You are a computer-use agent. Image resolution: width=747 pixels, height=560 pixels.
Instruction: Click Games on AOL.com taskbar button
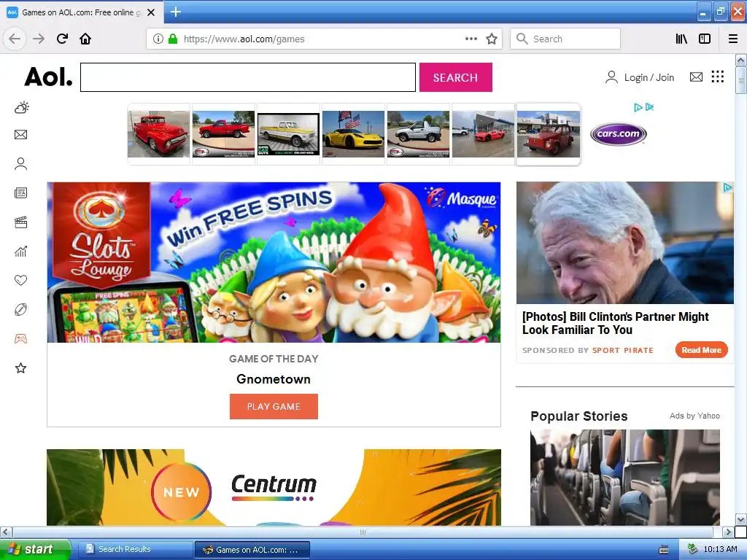point(252,550)
